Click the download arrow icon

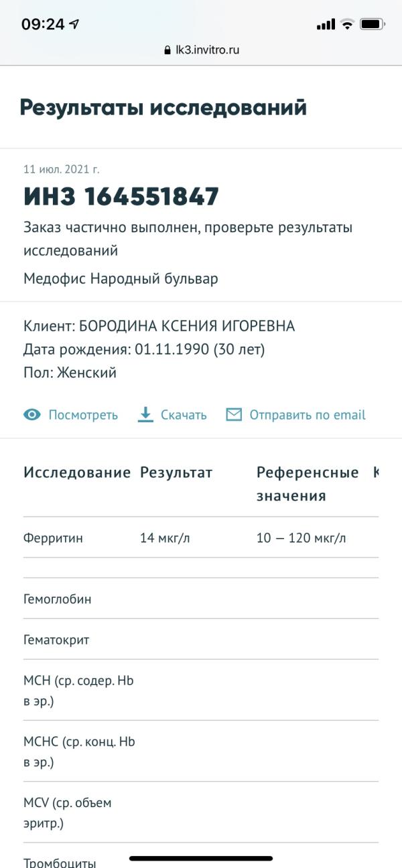[145, 415]
